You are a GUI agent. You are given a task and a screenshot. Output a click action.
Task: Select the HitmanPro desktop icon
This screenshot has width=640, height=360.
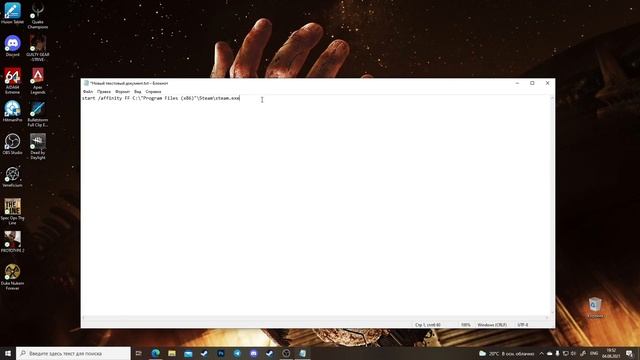pos(12,111)
